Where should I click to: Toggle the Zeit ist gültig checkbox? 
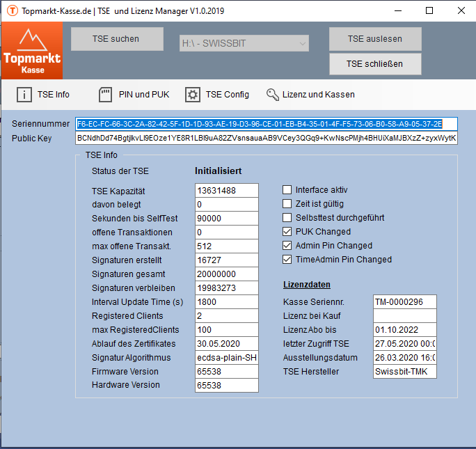(287, 204)
